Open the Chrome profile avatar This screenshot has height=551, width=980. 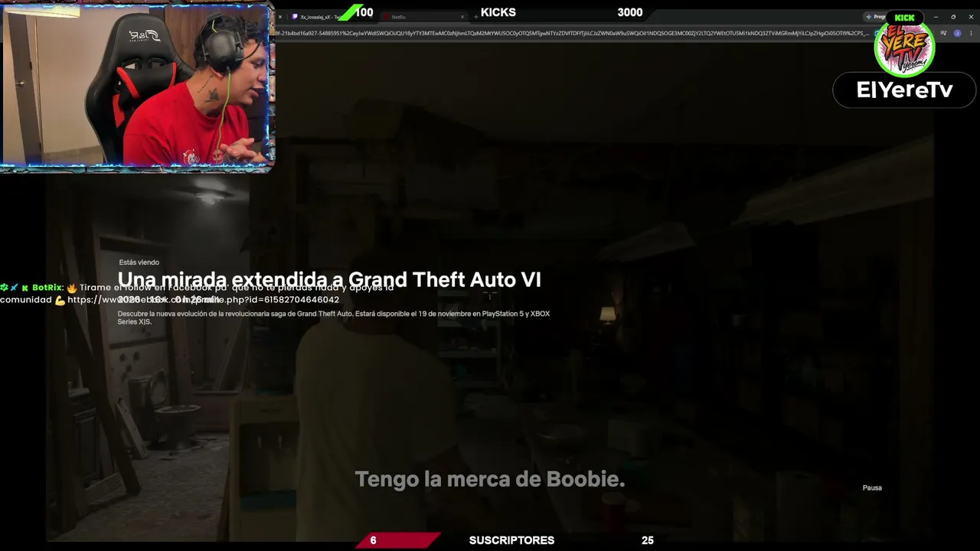[x=957, y=33]
